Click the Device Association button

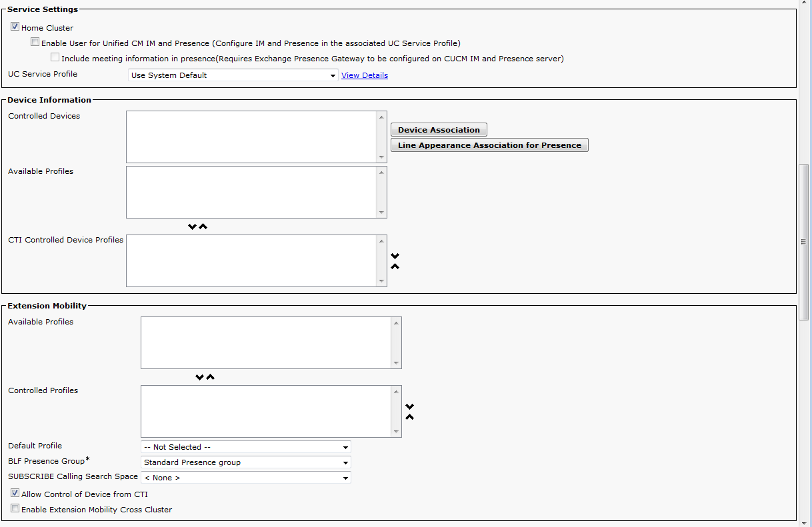pyautogui.click(x=439, y=130)
